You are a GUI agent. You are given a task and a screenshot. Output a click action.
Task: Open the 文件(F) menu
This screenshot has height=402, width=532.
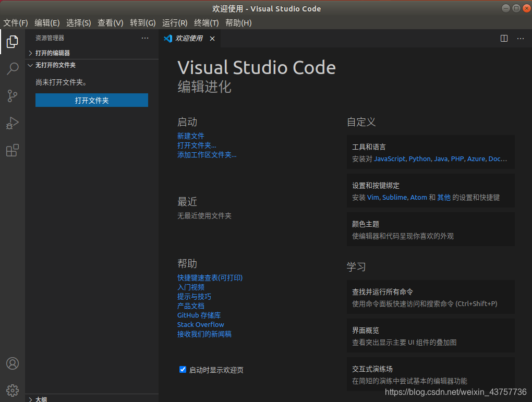[x=16, y=23]
